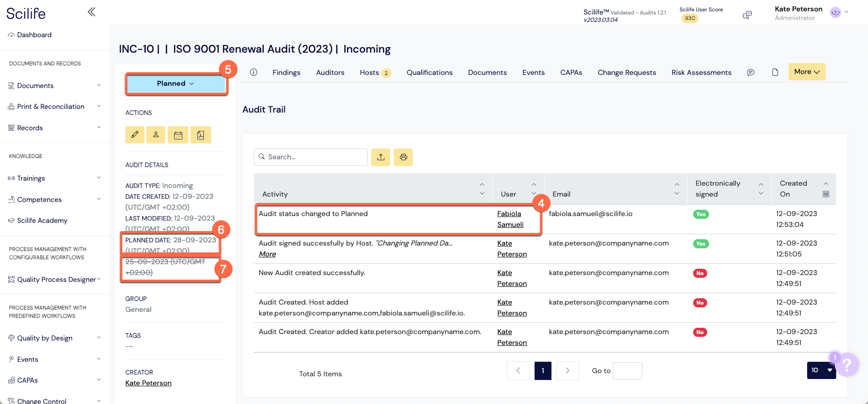This screenshot has height=404, width=868.
Task: Open the purple help question bubble
Action: (846, 365)
